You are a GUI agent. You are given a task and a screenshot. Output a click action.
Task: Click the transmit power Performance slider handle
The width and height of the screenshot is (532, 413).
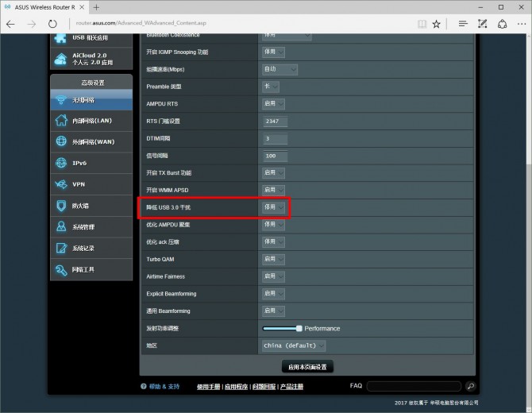tap(299, 329)
